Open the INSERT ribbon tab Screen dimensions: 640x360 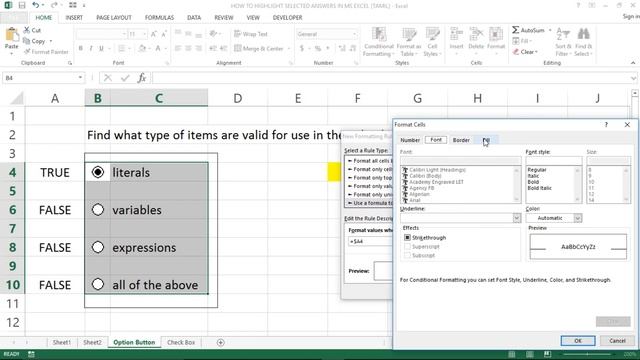click(74, 18)
